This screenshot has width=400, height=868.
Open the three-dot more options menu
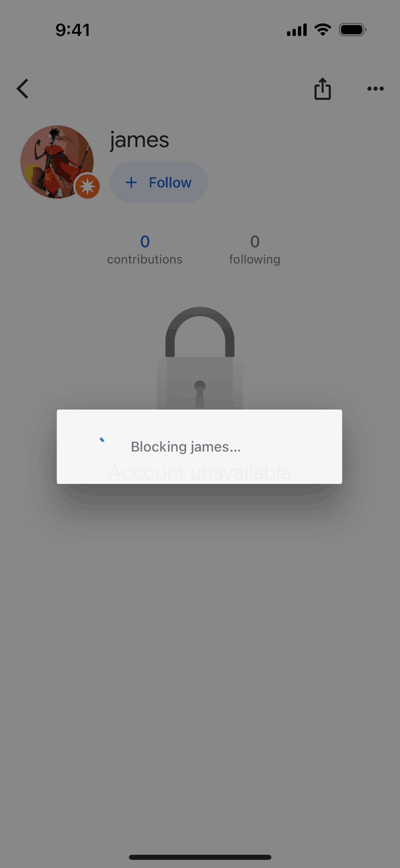click(x=375, y=89)
